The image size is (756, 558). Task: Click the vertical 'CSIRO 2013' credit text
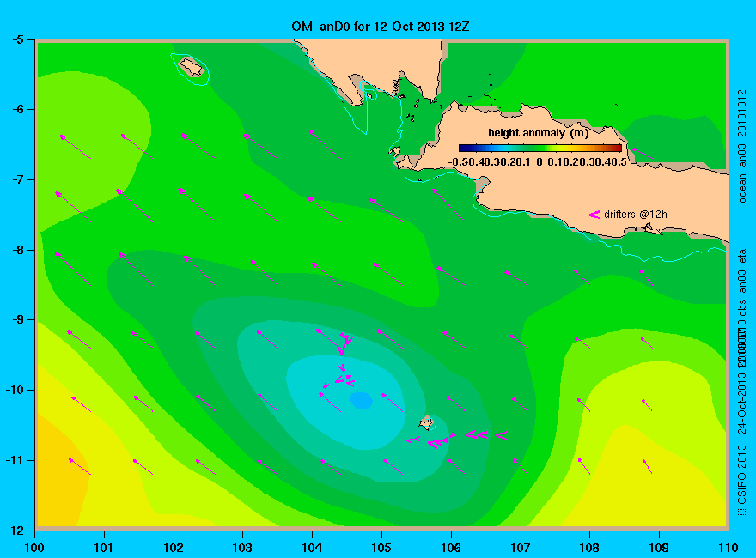[x=742, y=474]
